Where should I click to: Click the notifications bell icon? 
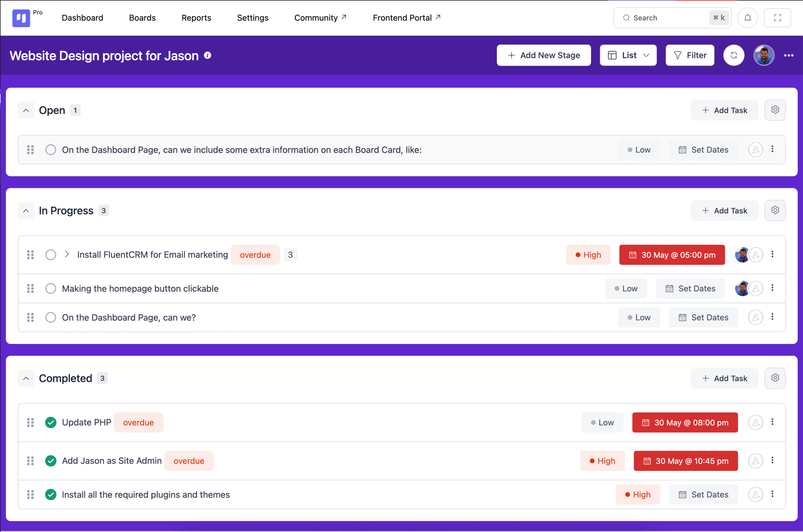click(x=747, y=18)
